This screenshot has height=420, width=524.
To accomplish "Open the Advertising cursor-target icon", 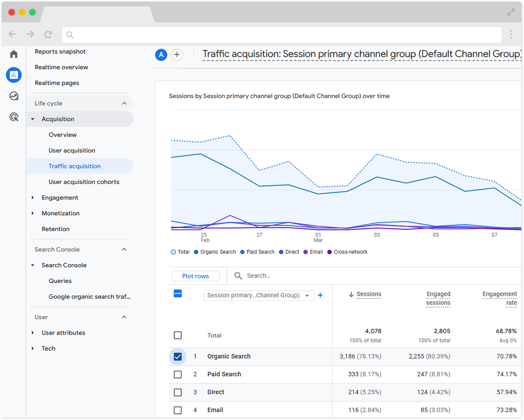I will click(x=14, y=117).
